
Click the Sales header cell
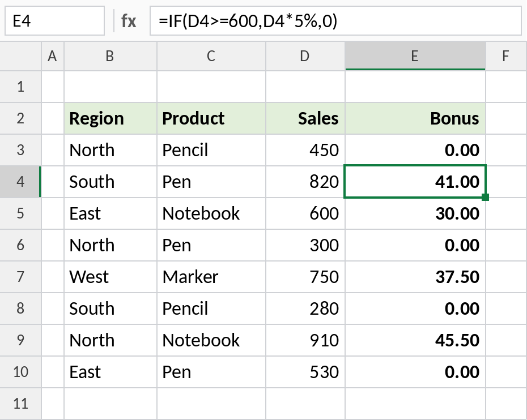pyautogui.click(x=305, y=118)
